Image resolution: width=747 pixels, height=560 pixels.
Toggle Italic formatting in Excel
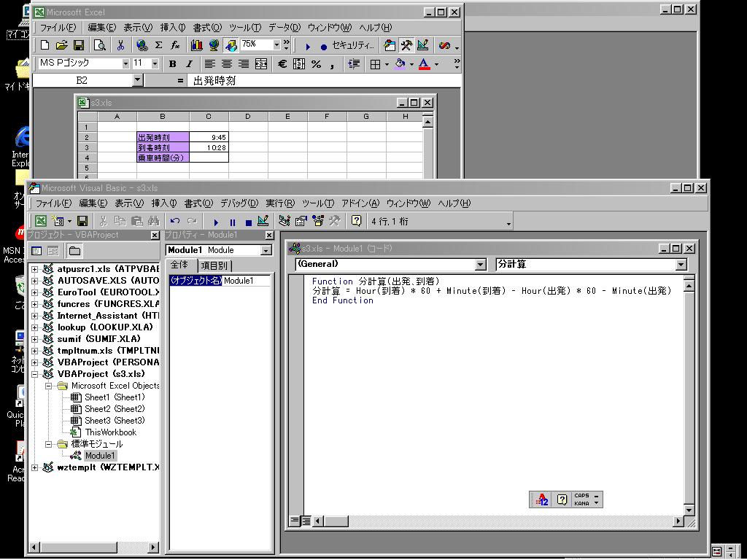tap(189, 64)
